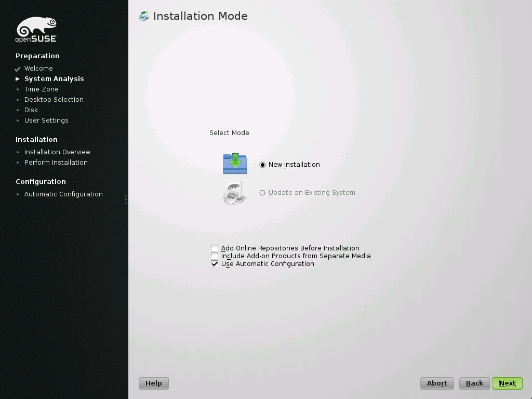
Task: Uncheck Use Automatic Configuration
Action: [x=215, y=264]
